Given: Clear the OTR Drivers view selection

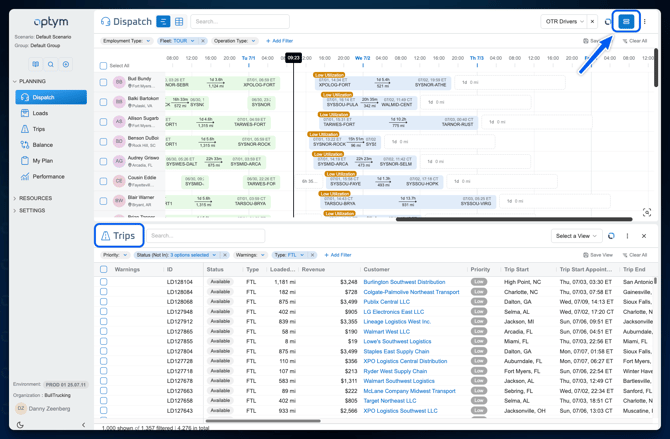Looking at the screenshot, I should 592,21.
